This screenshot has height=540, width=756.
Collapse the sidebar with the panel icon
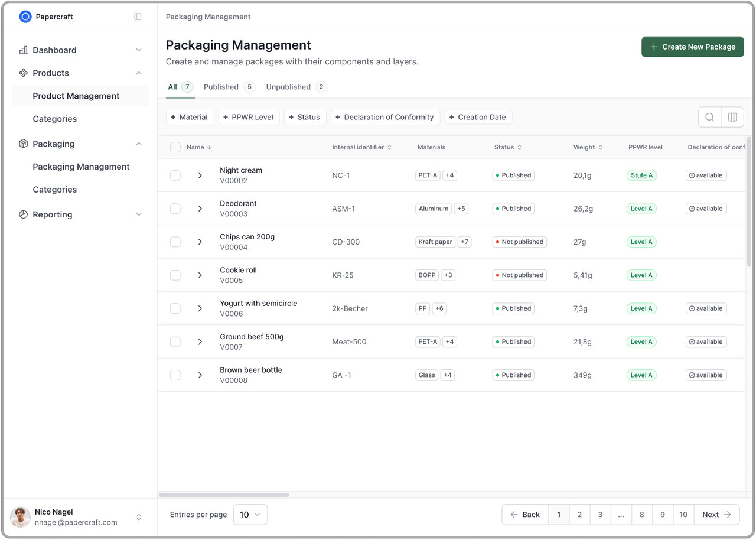tap(138, 17)
